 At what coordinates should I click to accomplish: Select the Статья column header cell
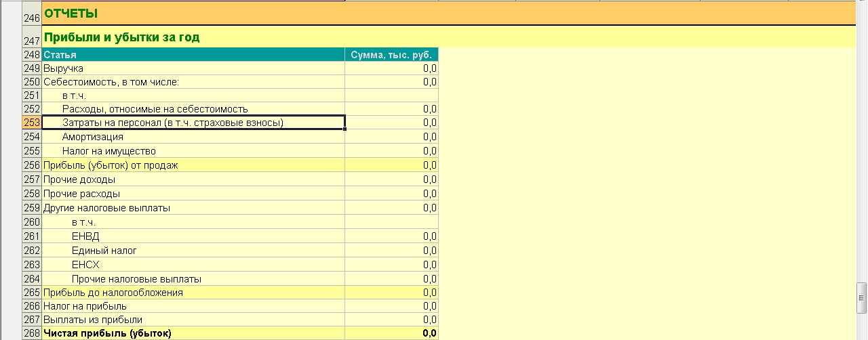click(193, 54)
